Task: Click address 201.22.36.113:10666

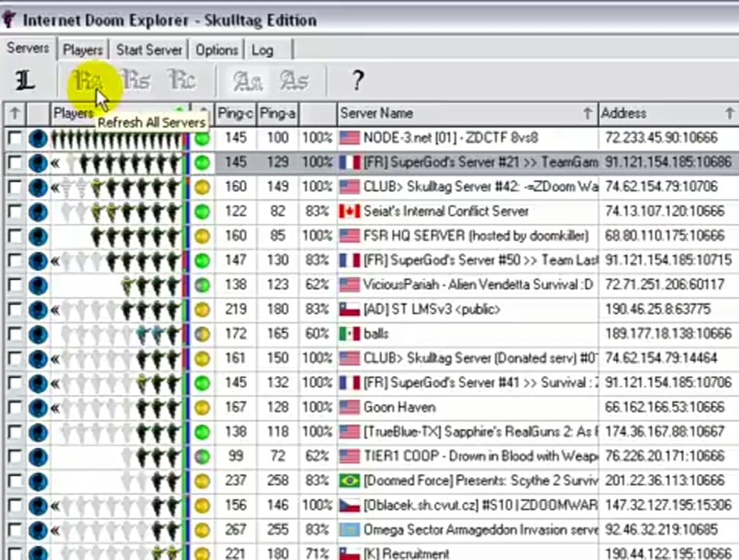Action: [664, 481]
